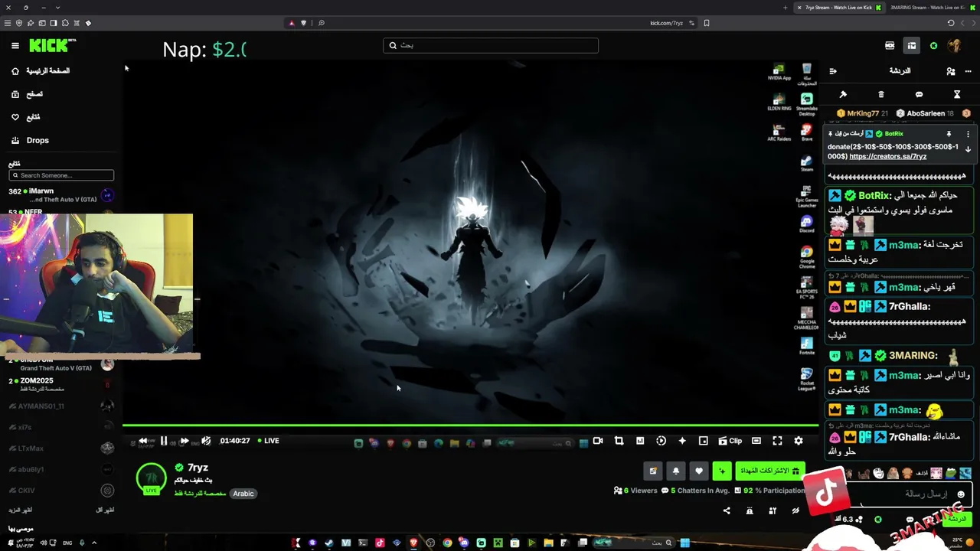This screenshot has width=980, height=551.
Task: Click MrKing77 in chat leaderboard
Action: coord(862,113)
